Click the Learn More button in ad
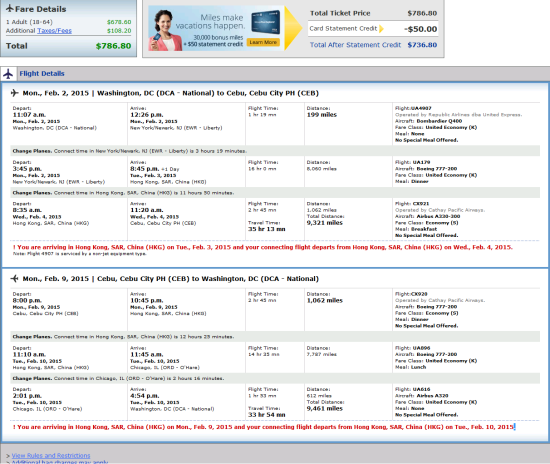The width and height of the screenshot is (550, 464). pos(263,42)
